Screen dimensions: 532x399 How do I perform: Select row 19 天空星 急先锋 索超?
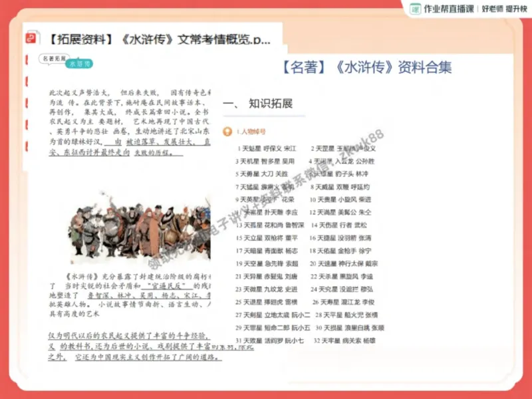click(267, 263)
